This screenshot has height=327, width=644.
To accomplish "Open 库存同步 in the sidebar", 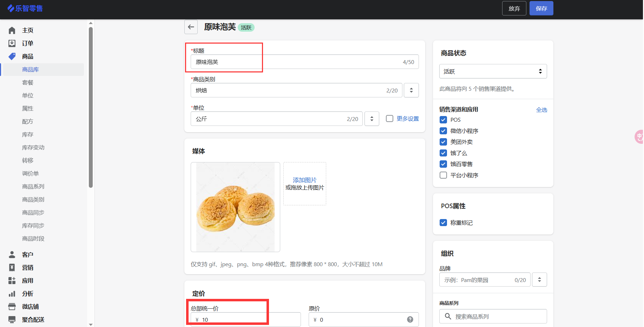I will pyautogui.click(x=33, y=226).
